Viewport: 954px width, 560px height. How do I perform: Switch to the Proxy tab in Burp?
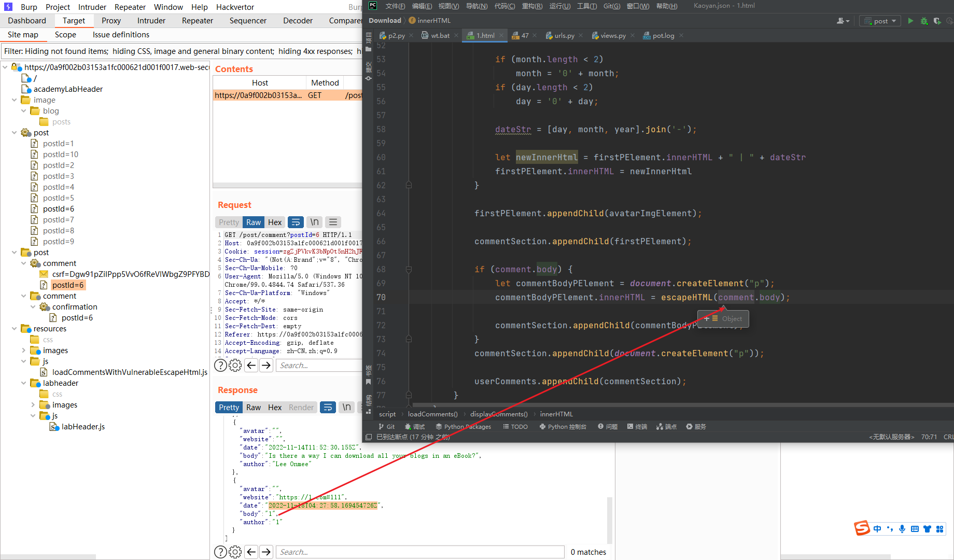tap(111, 20)
